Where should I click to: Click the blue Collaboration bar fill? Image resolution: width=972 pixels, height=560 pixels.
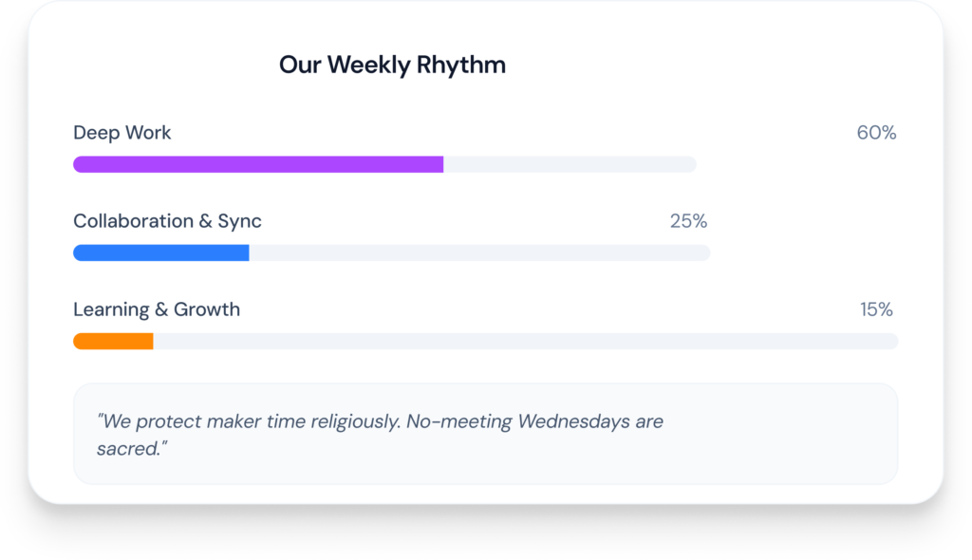point(161,252)
